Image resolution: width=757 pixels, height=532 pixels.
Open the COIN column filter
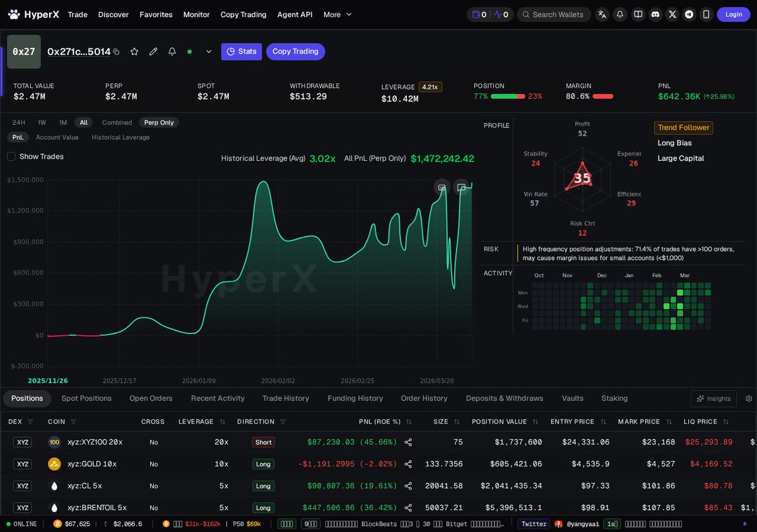tap(73, 422)
